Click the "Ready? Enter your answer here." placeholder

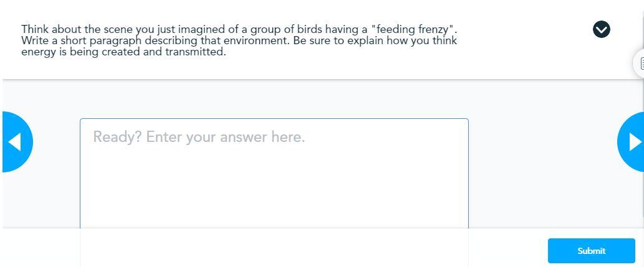coord(199,137)
